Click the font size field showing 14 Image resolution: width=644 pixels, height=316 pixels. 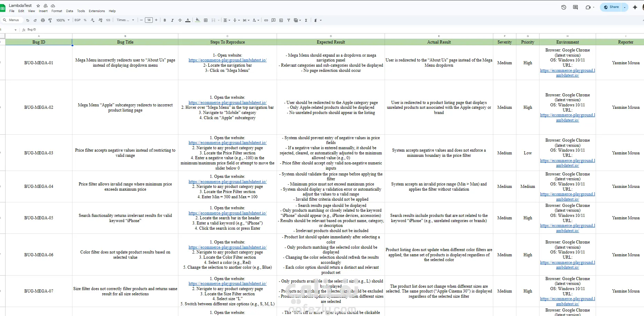149,20
